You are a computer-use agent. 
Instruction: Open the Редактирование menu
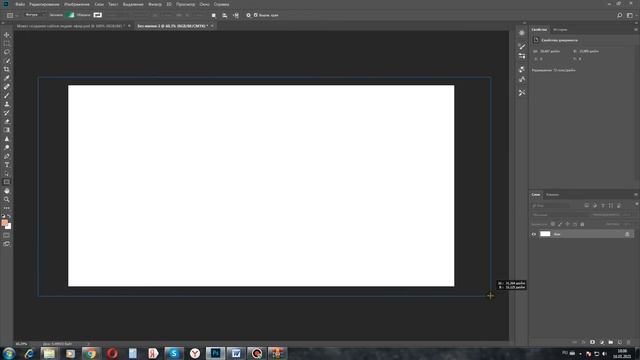44,4
